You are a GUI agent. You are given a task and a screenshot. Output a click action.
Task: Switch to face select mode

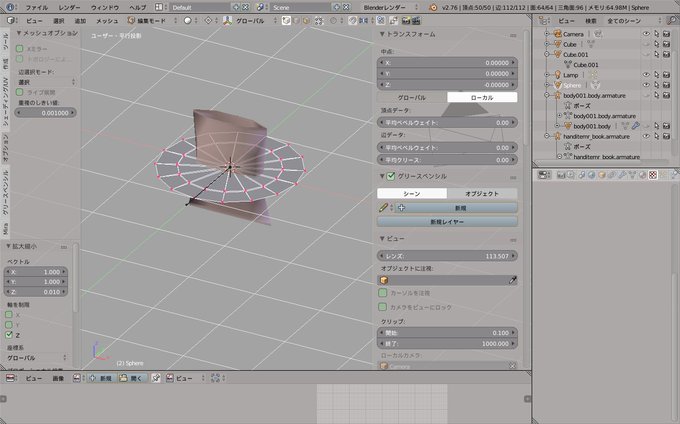306,20
